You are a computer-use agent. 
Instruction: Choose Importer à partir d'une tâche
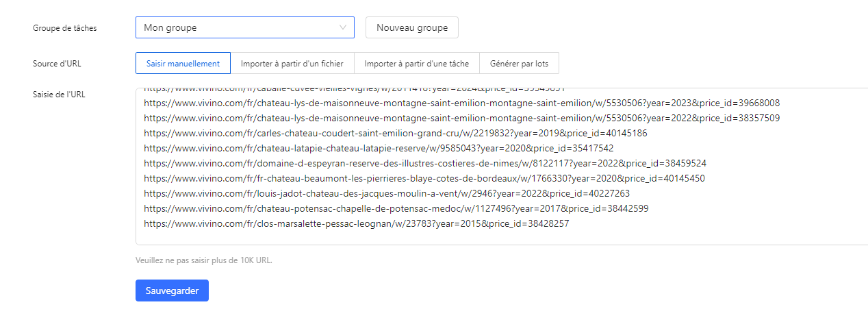(416, 64)
